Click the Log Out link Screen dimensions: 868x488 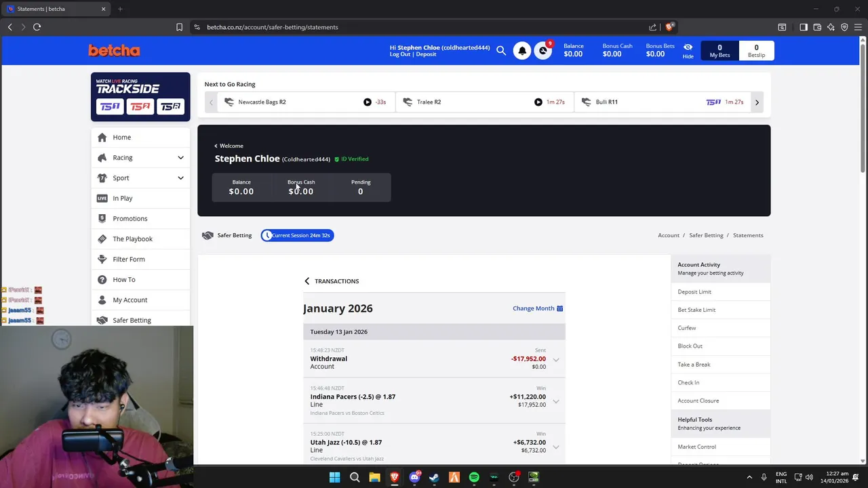[x=400, y=54]
